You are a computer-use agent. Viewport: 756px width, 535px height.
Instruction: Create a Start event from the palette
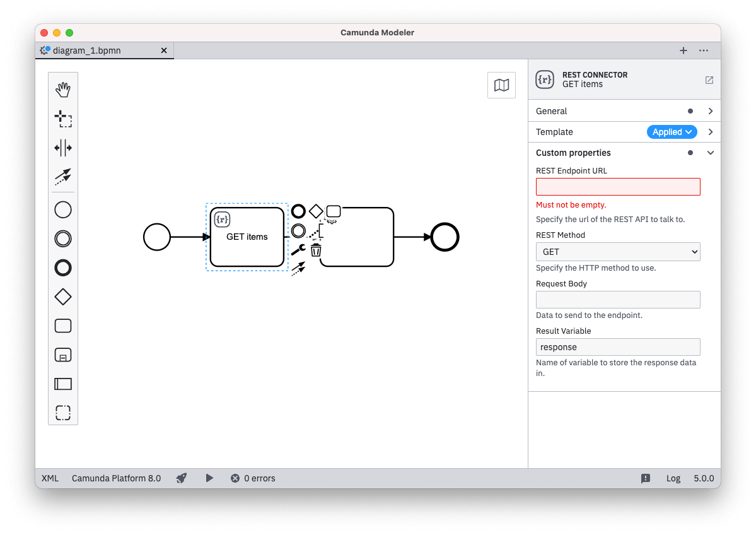point(62,209)
